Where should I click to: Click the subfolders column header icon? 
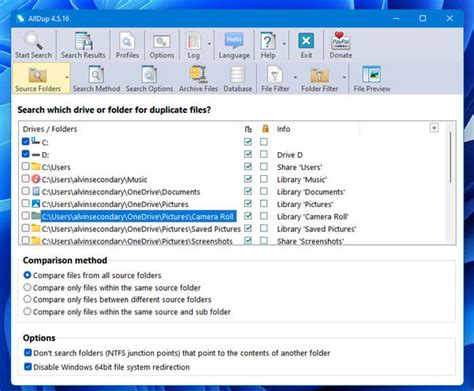click(x=248, y=129)
